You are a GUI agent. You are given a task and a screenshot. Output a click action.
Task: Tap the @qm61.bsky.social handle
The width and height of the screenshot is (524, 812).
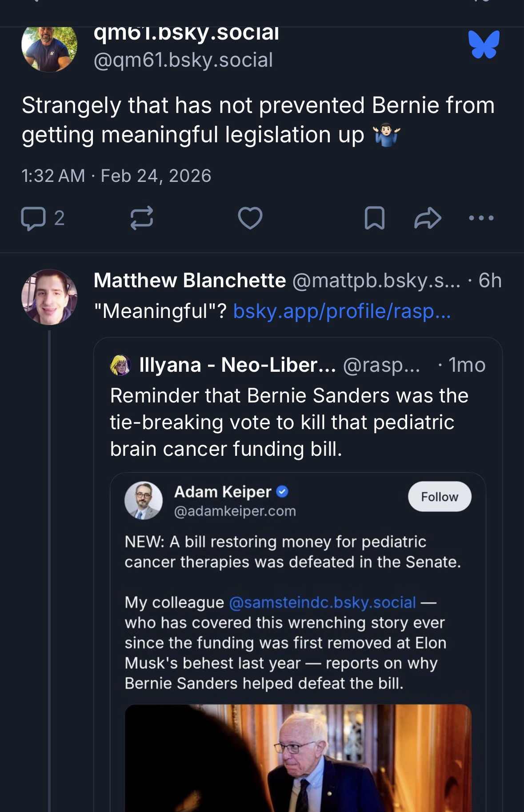coord(183,60)
